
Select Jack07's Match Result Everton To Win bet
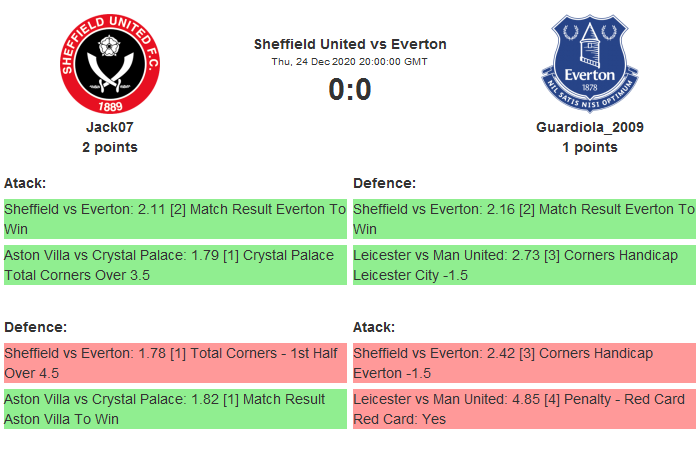click(x=175, y=219)
